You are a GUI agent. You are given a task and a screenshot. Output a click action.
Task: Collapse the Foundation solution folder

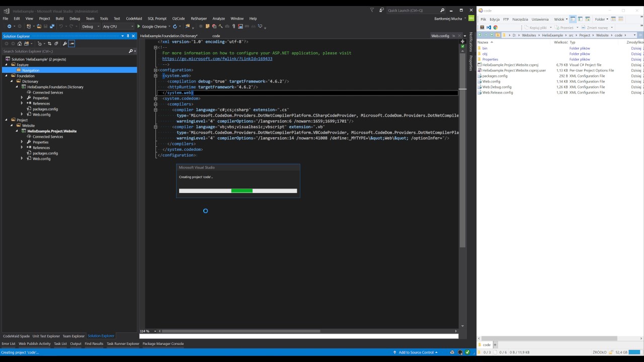coord(7,76)
